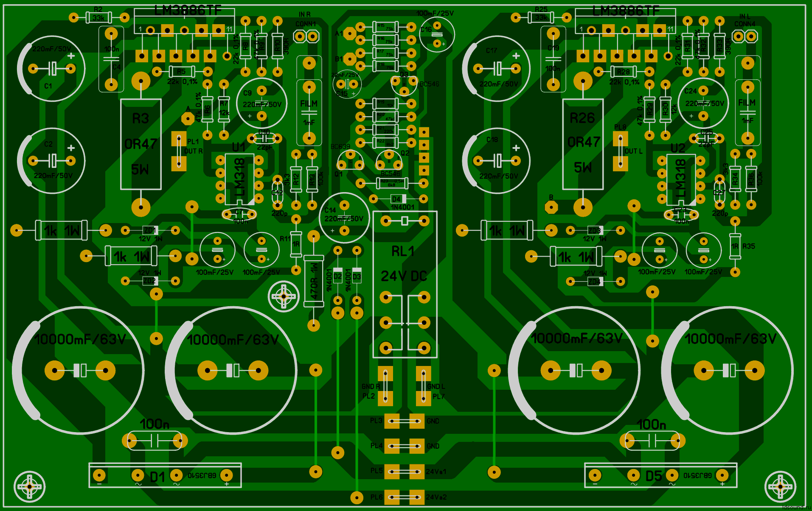Click the C19 capacitor label
Viewport: 812px width, 511px height.
coord(553,48)
